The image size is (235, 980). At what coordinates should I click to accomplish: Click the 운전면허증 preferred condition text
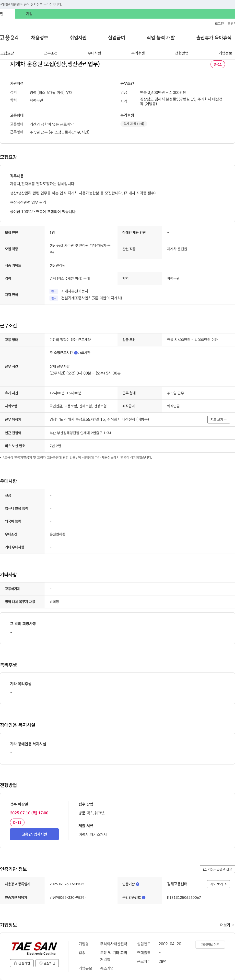(x=58, y=534)
